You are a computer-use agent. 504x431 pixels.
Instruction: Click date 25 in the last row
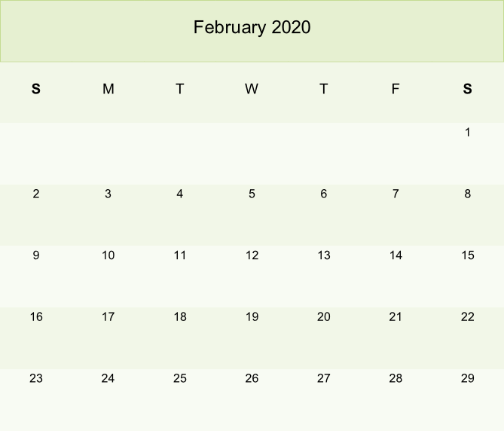pos(179,378)
